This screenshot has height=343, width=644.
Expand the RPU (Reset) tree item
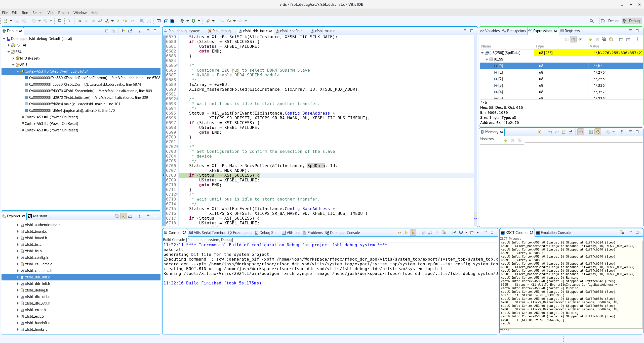[13, 58]
